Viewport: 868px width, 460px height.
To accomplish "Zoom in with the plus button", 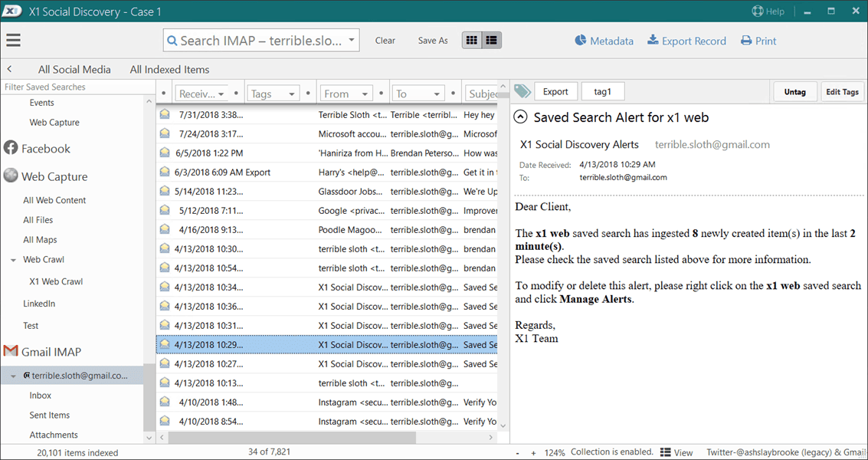I will pos(534,453).
